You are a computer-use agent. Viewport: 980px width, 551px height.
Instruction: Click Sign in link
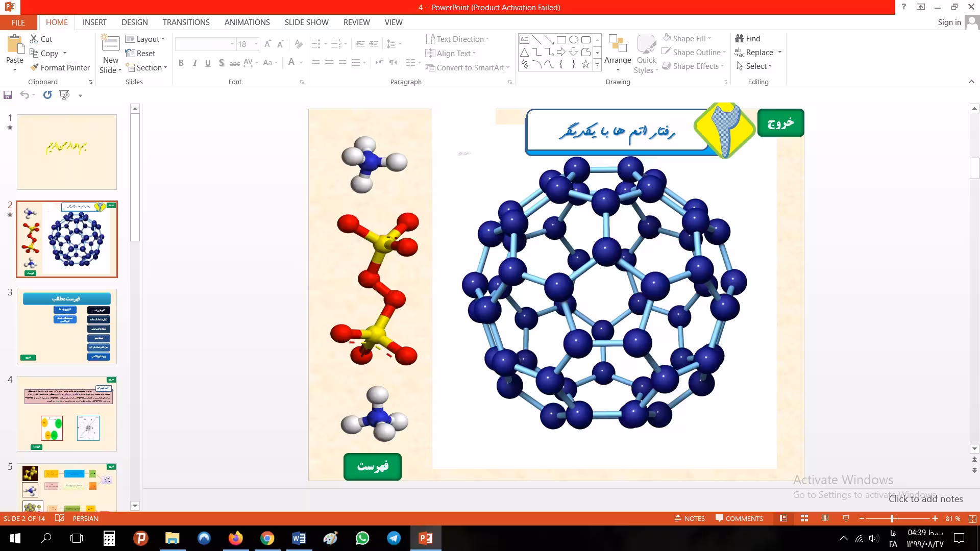[x=949, y=22]
